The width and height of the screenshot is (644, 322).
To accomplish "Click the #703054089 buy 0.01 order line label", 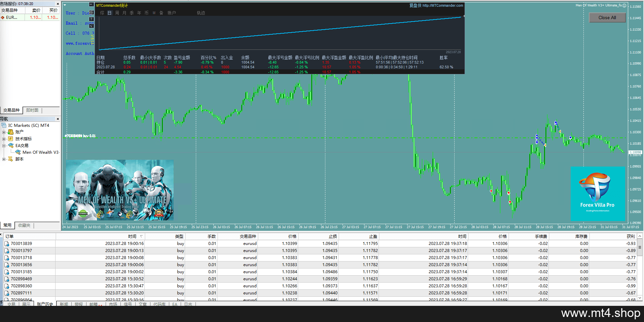I will click(80, 136).
